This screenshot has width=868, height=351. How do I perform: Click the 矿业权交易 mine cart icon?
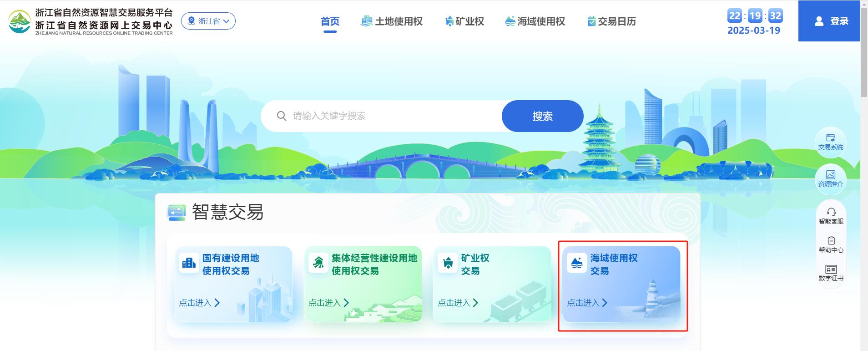(x=448, y=263)
